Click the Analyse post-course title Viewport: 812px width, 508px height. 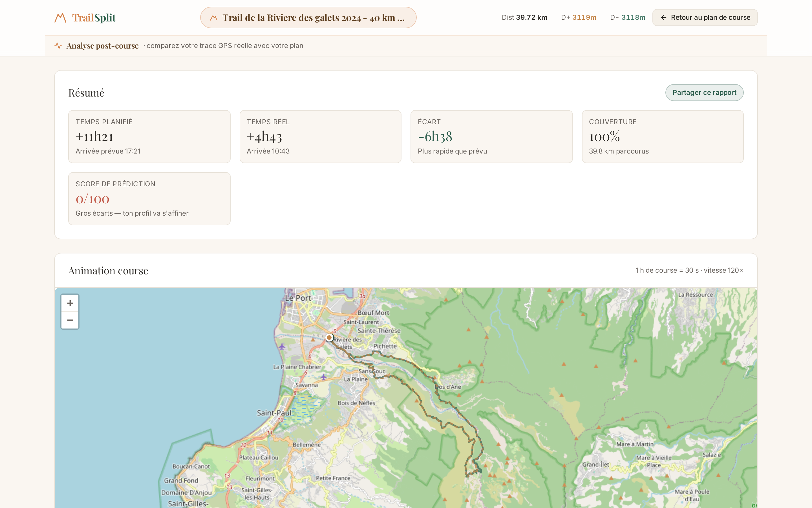102,46
